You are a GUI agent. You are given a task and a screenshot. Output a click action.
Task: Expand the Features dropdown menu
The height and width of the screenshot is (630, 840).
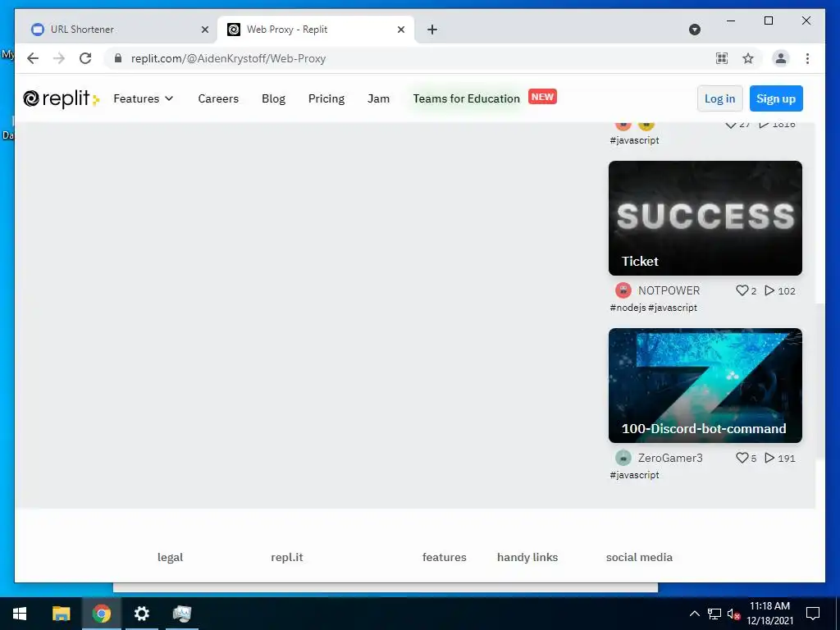pos(143,98)
